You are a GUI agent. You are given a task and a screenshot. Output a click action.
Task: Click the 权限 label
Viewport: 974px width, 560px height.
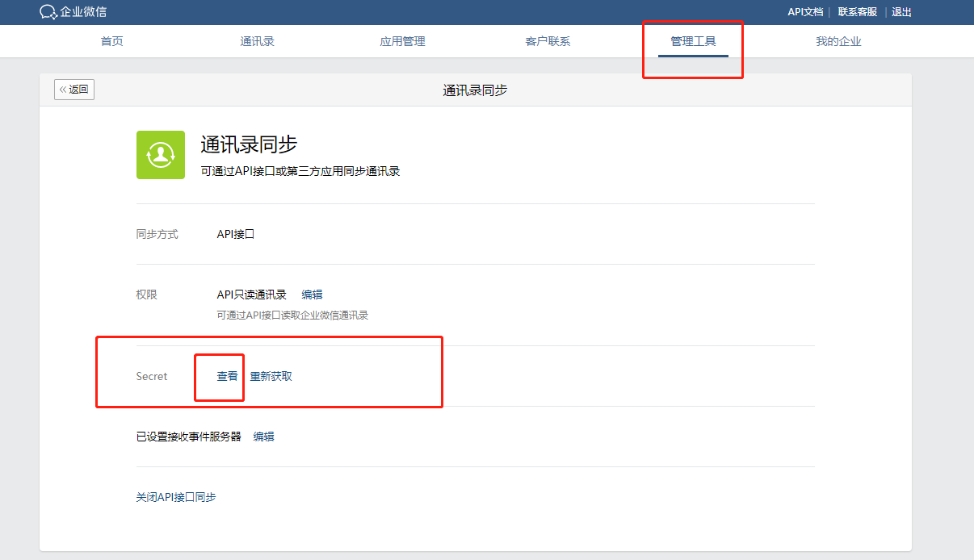click(x=146, y=295)
